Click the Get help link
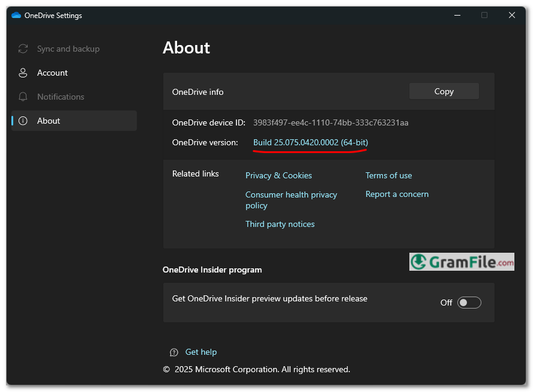Image resolution: width=533 pixels, height=392 pixels. 201,352
